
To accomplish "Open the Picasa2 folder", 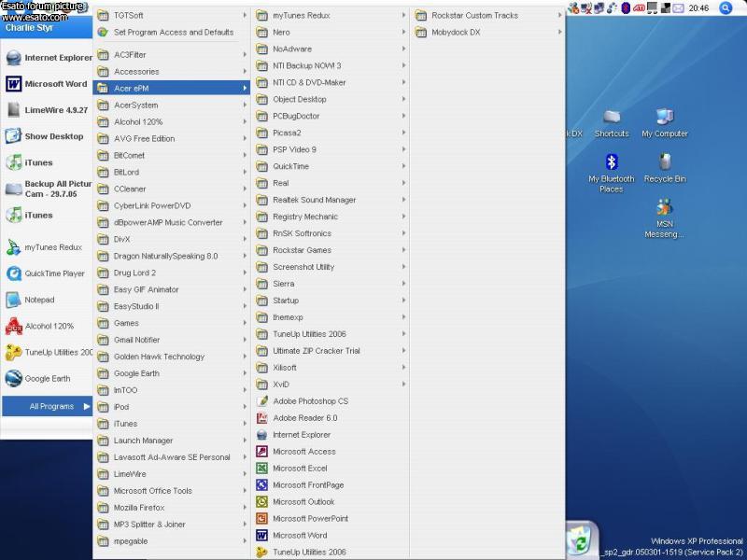I will pos(330,133).
